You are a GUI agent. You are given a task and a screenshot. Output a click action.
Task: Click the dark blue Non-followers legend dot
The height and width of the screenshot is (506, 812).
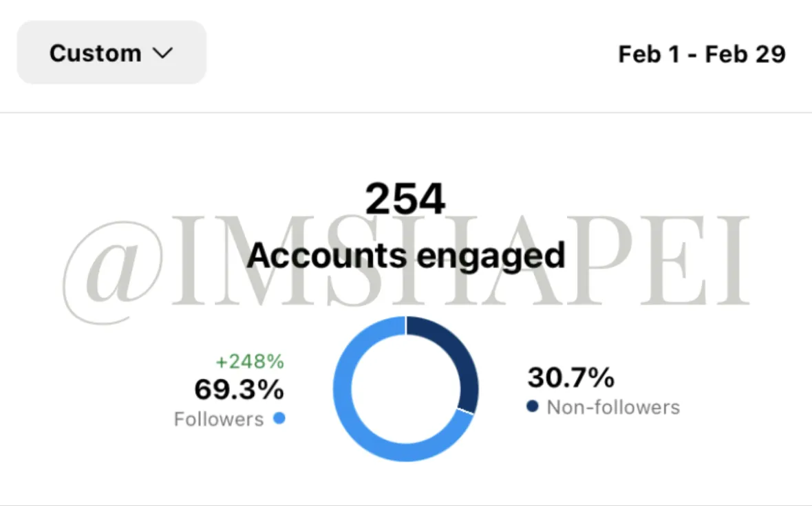[533, 406]
